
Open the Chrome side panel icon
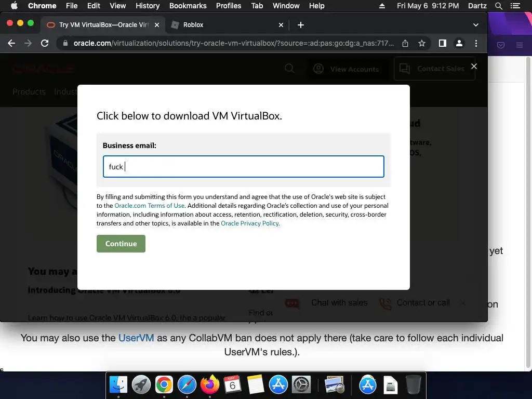point(443,43)
